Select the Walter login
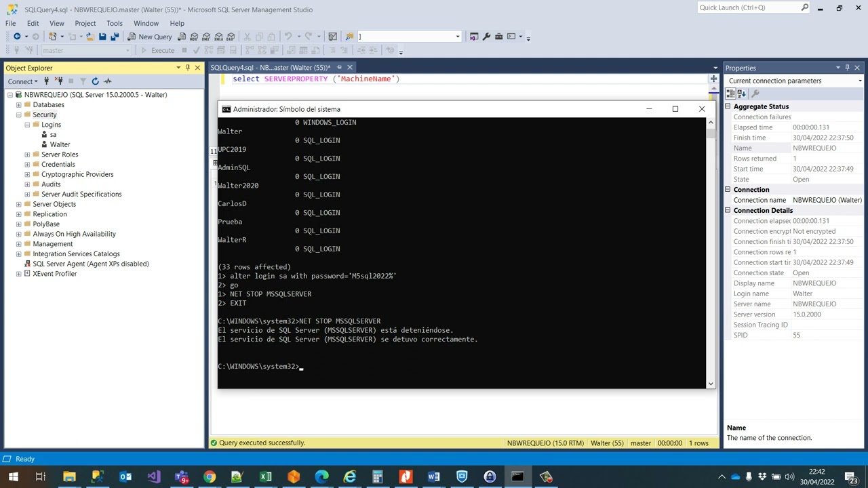 (60, 144)
